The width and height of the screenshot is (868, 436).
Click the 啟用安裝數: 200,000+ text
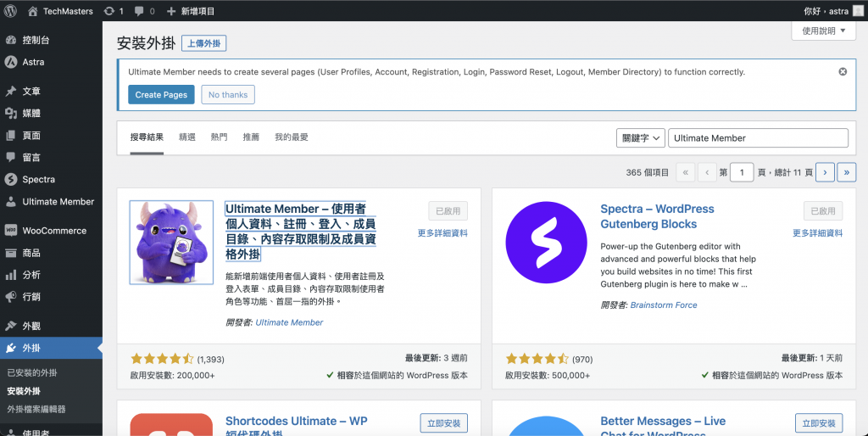[172, 375]
